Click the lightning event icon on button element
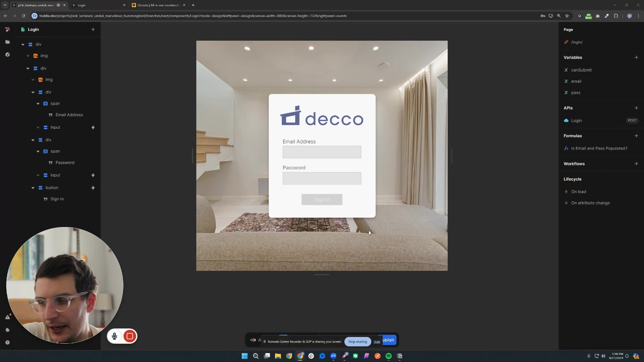This screenshot has width=644, height=362. tap(93, 188)
